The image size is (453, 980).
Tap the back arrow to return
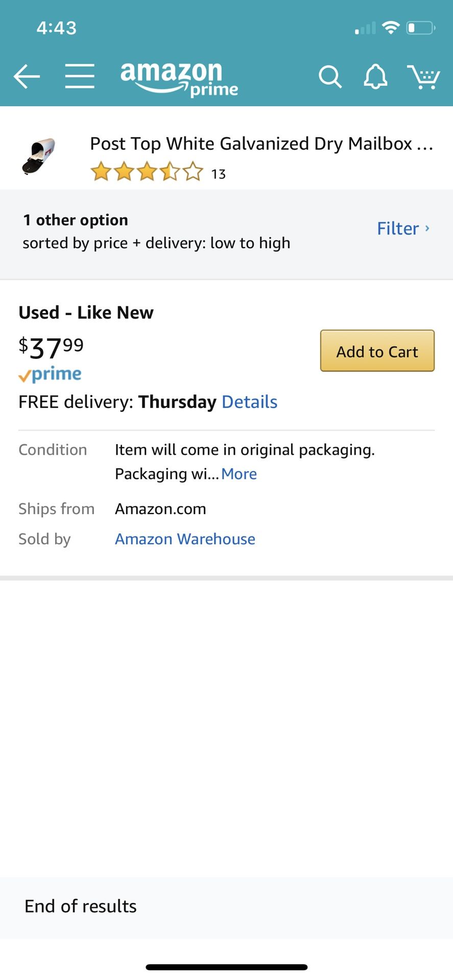pos(26,77)
